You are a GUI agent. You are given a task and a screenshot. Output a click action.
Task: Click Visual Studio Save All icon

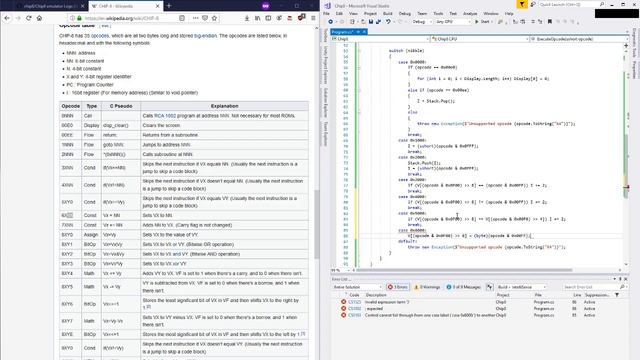pos(378,22)
